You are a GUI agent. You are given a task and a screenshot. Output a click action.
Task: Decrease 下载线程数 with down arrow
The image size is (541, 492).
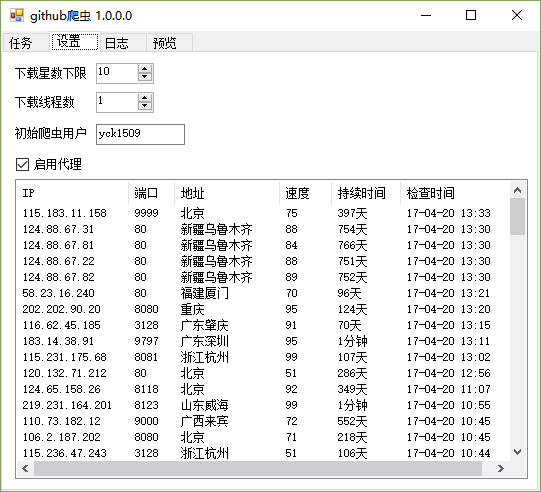tap(145, 107)
